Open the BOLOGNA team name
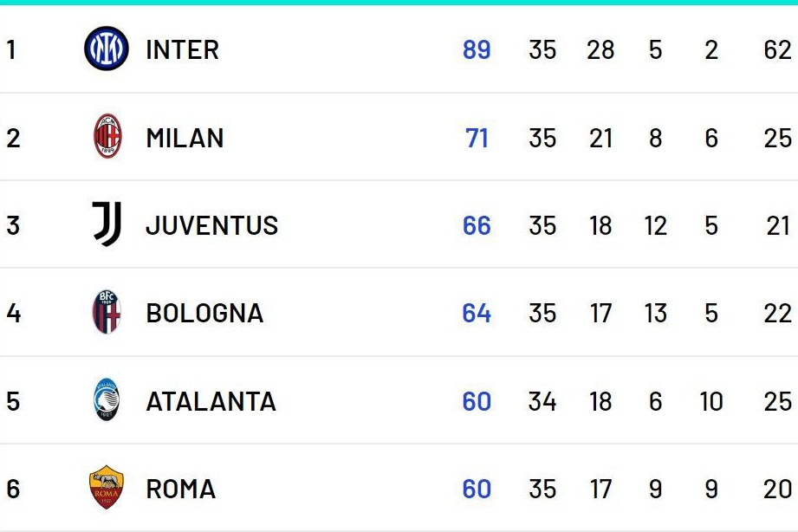 [x=204, y=313]
